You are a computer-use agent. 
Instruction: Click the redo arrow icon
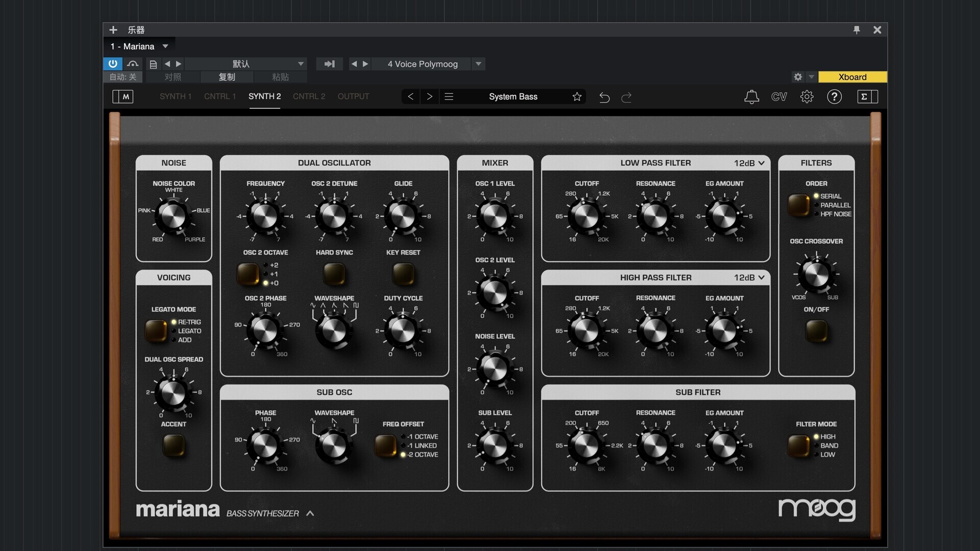[626, 97]
